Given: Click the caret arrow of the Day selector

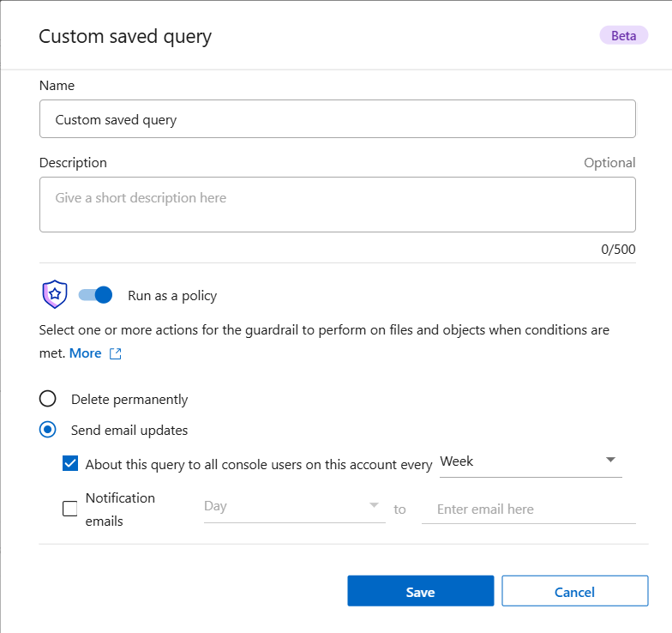Looking at the screenshot, I should [374, 505].
